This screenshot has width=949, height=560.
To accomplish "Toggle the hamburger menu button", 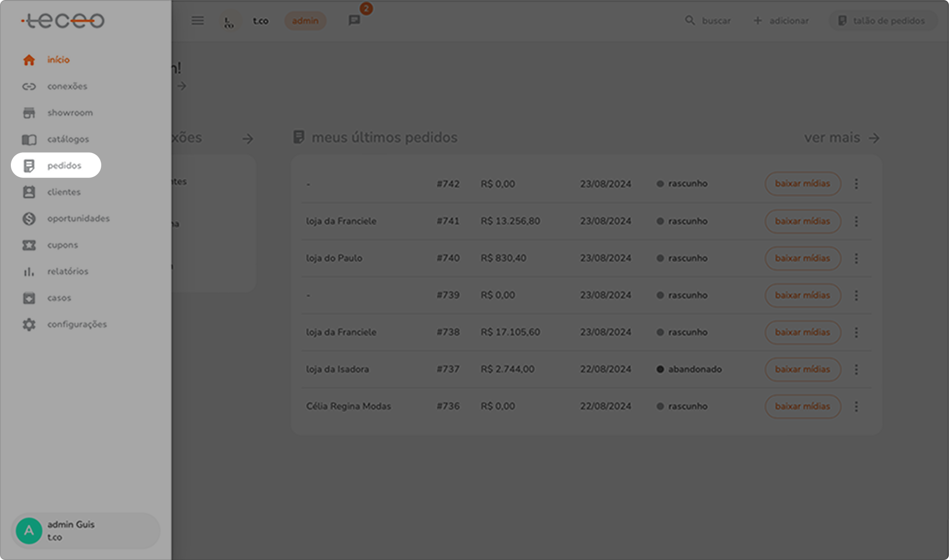I will [197, 21].
